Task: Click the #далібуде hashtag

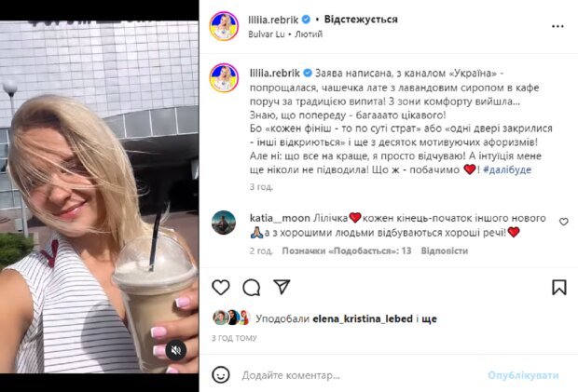Action: (x=507, y=169)
